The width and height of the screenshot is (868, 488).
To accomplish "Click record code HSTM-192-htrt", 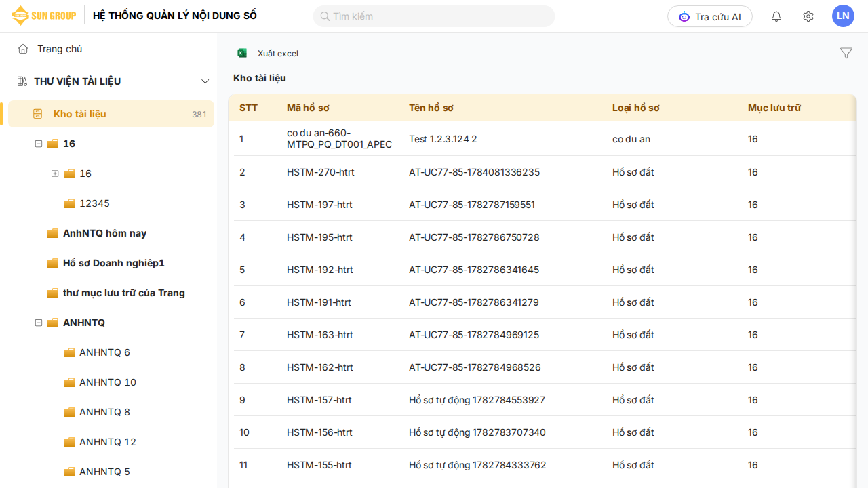I will click(x=320, y=270).
